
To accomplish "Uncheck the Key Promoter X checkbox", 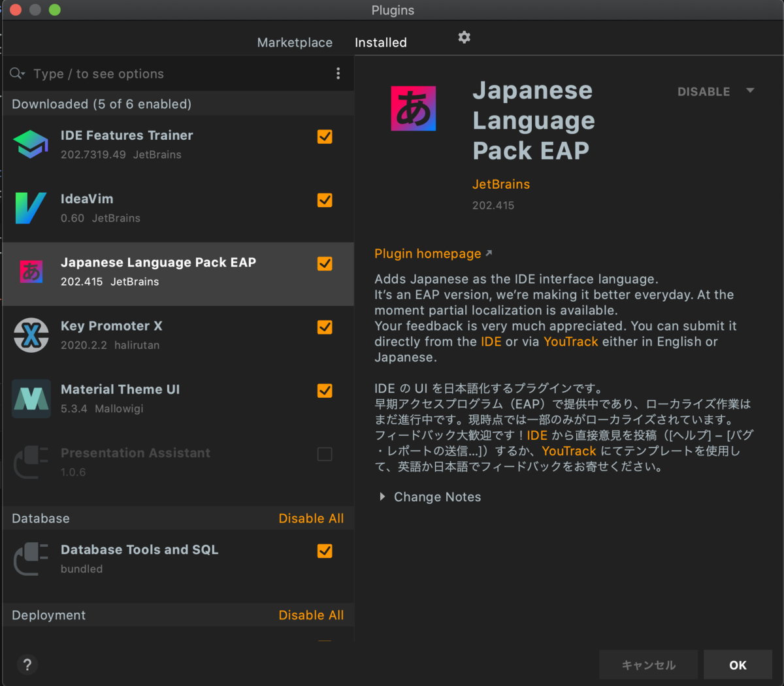I will click(325, 327).
